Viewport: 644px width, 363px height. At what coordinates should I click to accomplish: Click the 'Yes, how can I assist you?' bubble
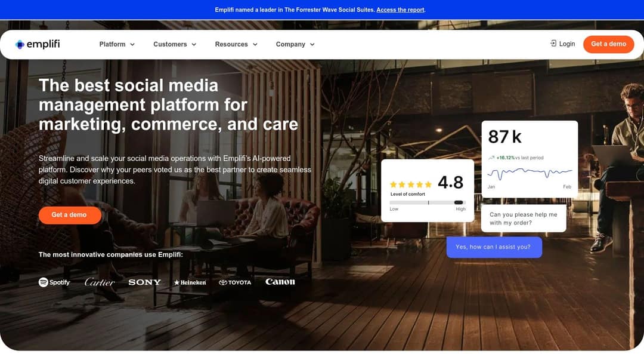click(494, 247)
